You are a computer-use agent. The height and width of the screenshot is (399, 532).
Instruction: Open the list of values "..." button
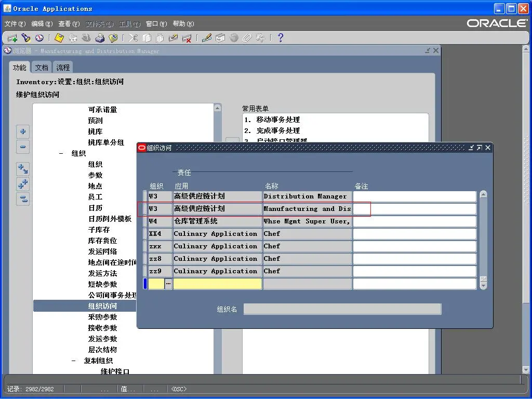[x=168, y=284]
